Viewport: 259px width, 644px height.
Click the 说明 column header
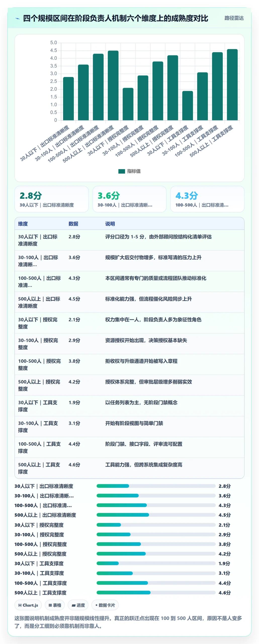click(x=110, y=224)
